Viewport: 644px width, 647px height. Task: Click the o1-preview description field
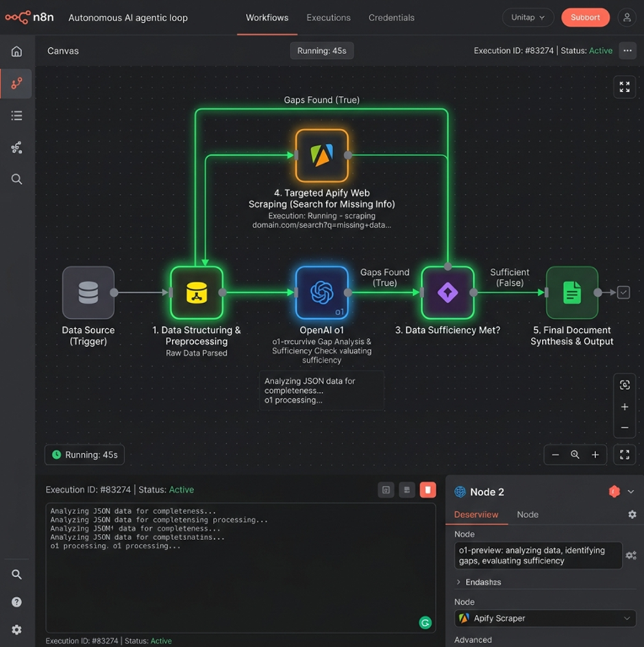pos(538,555)
